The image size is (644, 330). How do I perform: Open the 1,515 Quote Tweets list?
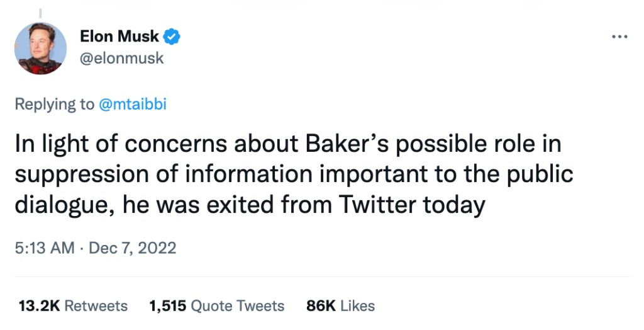[216, 306]
